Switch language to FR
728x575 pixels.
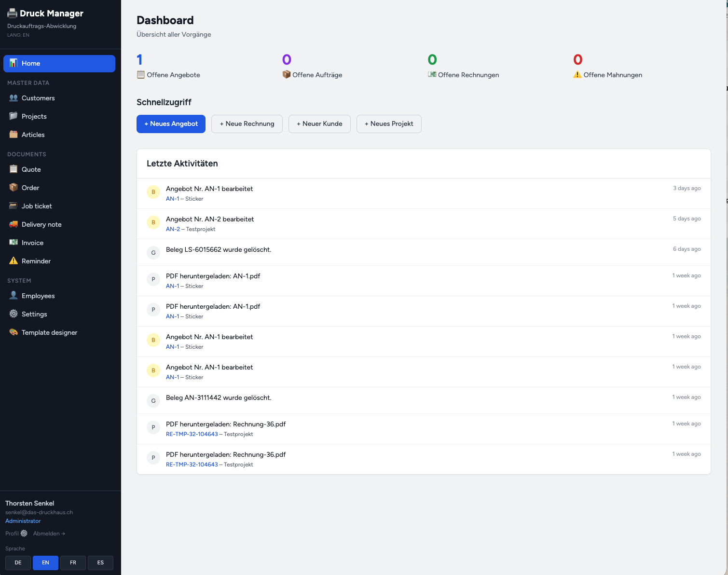pos(73,563)
